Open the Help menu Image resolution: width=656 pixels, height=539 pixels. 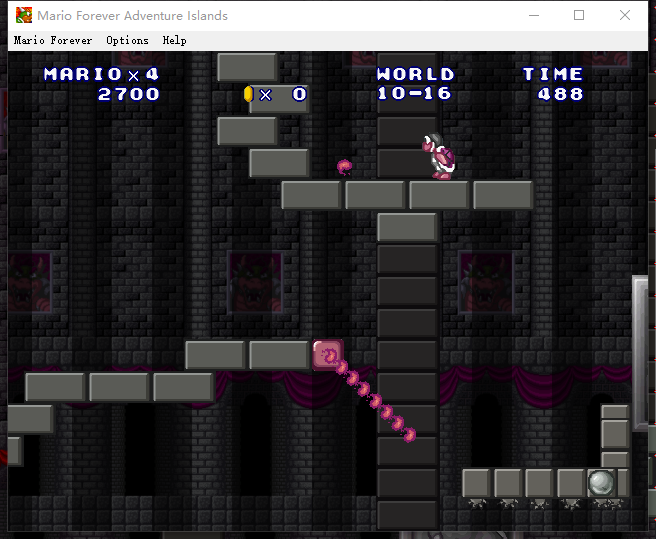tap(174, 41)
